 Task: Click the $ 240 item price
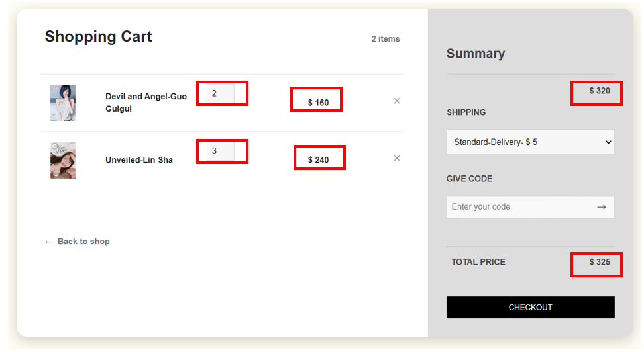[318, 160]
